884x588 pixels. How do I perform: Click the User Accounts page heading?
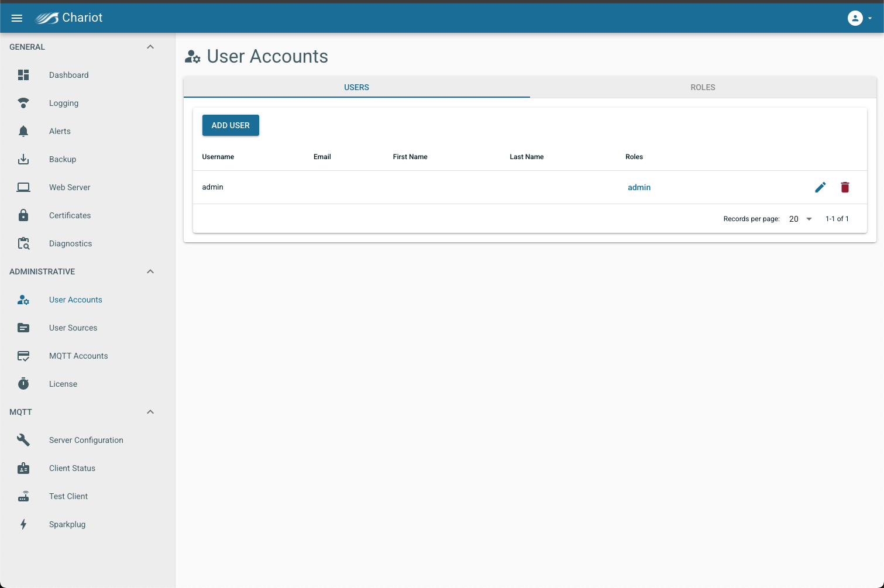pyautogui.click(x=267, y=56)
